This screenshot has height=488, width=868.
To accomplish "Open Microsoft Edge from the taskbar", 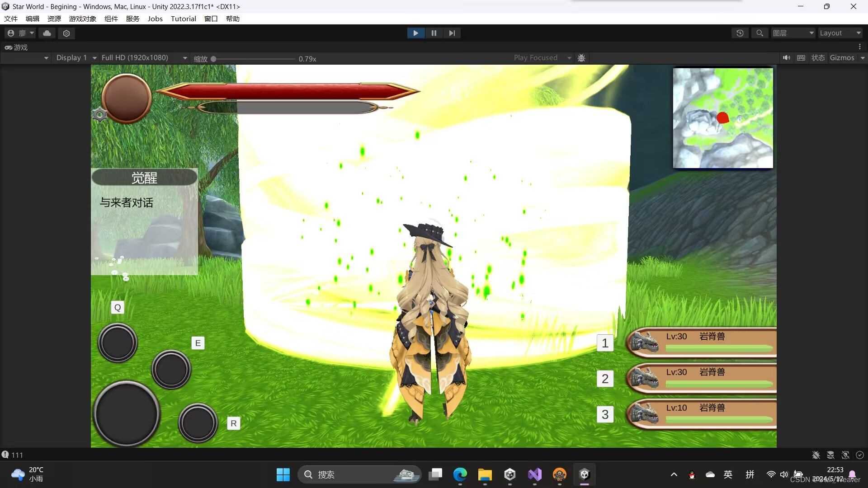I will pyautogui.click(x=460, y=474).
